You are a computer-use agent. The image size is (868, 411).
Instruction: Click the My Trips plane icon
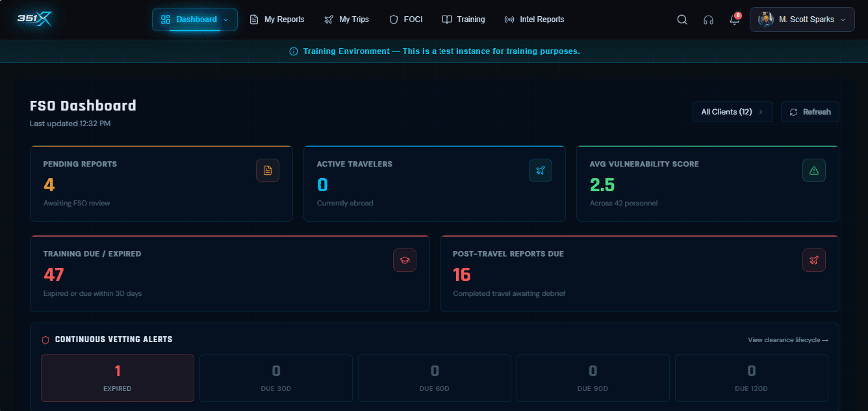tap(329, 20)
